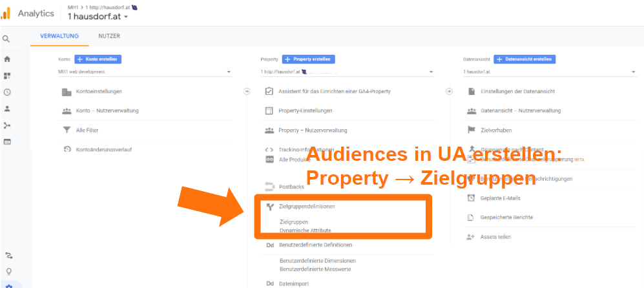Viewport: 644px width, 288px height.
Task: Click the Google Analytics logo
Action: point(5,13)
